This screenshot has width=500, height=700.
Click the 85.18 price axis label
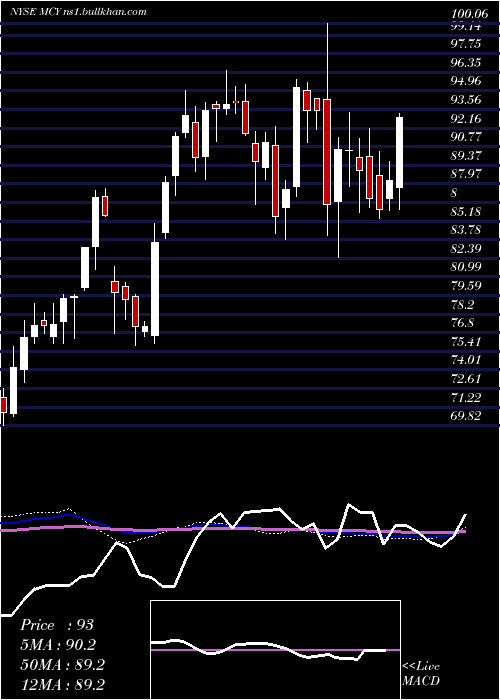tap(467, 212)
